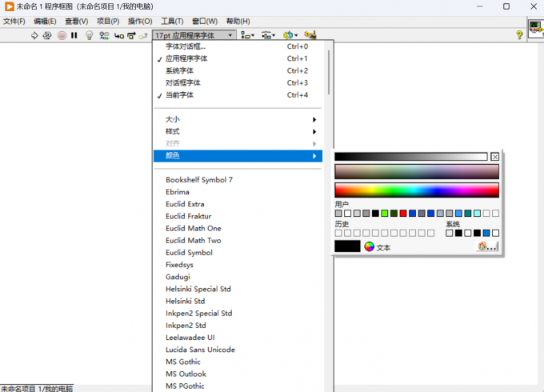Select 字体对话框... menu entry
The height and width of the screenshot is (392, 544).
click(238, 46)
